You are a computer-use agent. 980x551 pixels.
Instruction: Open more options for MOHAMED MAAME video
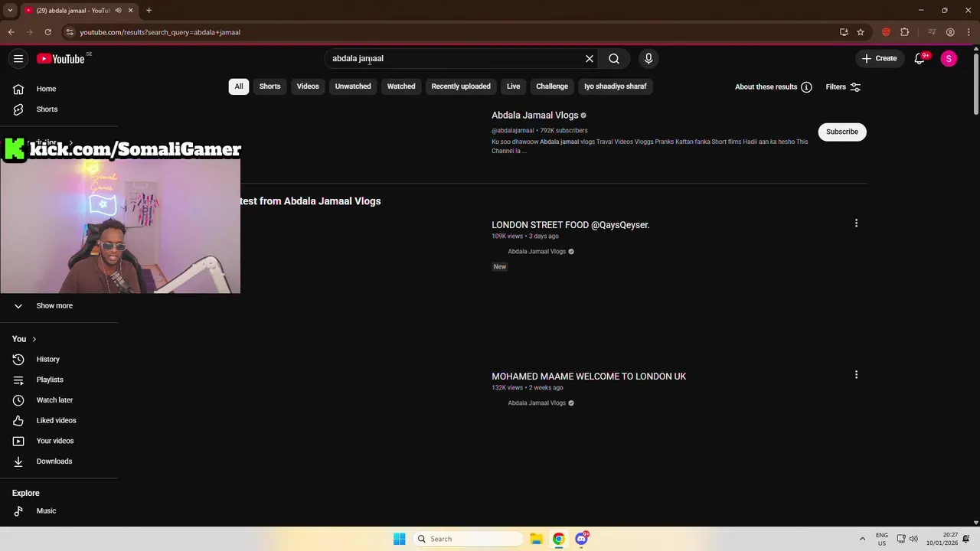pyautogui.click(x=856, y=375)
